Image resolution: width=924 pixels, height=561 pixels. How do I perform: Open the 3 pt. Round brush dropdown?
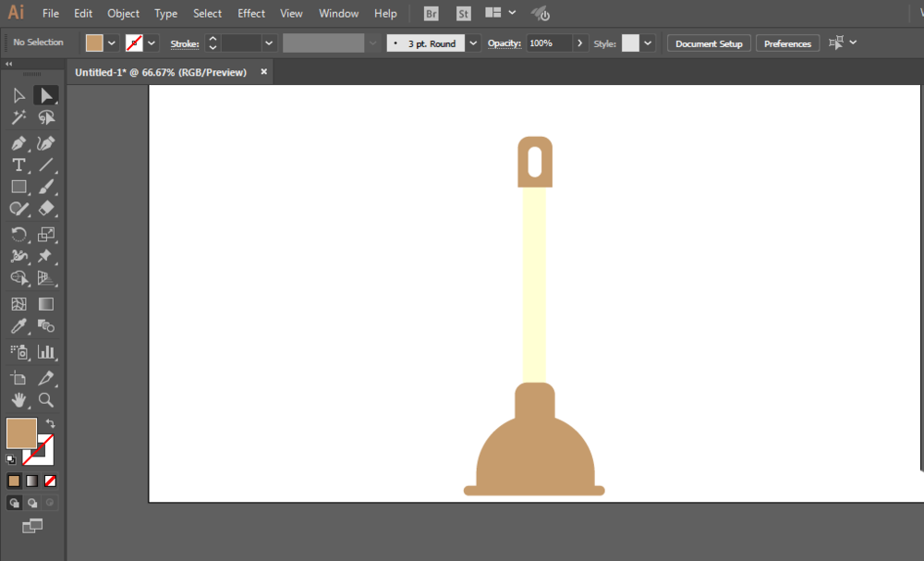tap(473, 43)
